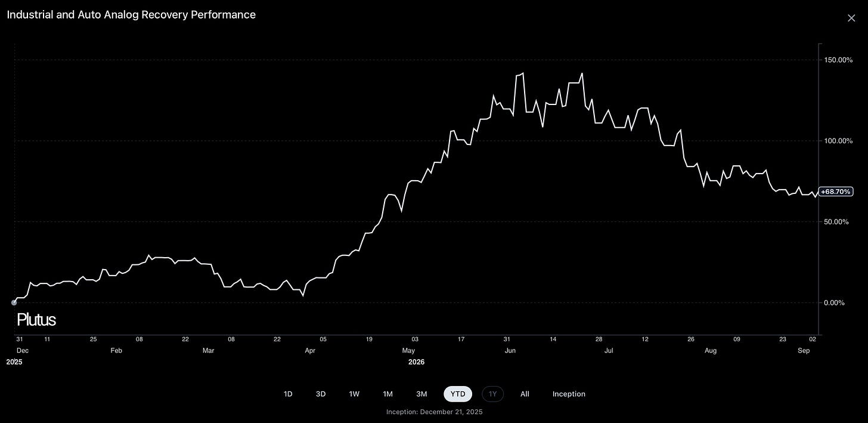Select the 1W range option
Screen dimensions: 868x423
(354, 394)
